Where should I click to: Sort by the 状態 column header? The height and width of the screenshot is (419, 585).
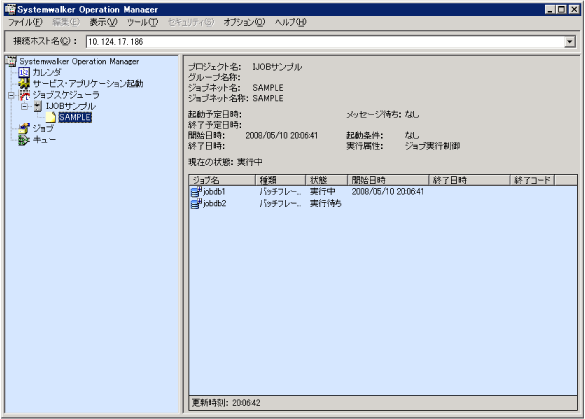point(326,180)
